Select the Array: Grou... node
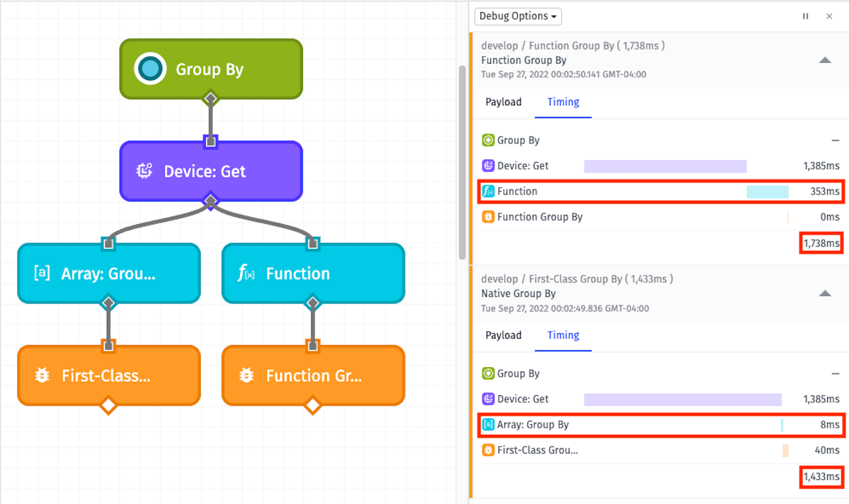This screenshot has height=504, width=849. click(109, 274)
